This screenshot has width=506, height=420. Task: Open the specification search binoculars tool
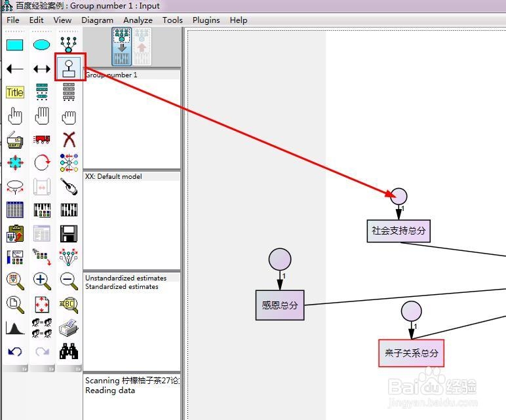click(69, 351)
